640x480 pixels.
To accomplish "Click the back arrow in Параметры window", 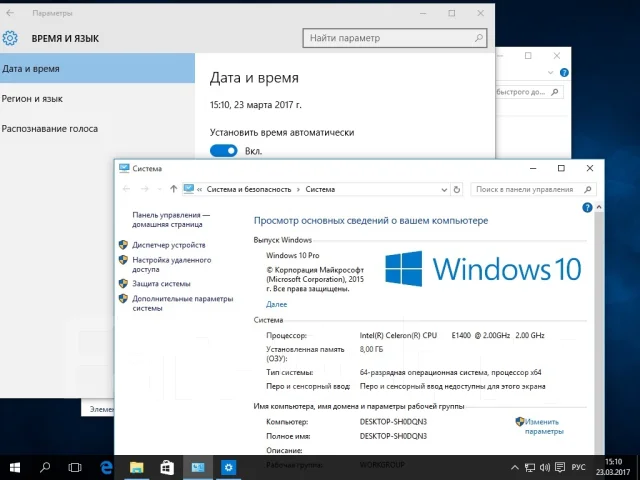I will [x=10, y=13].
